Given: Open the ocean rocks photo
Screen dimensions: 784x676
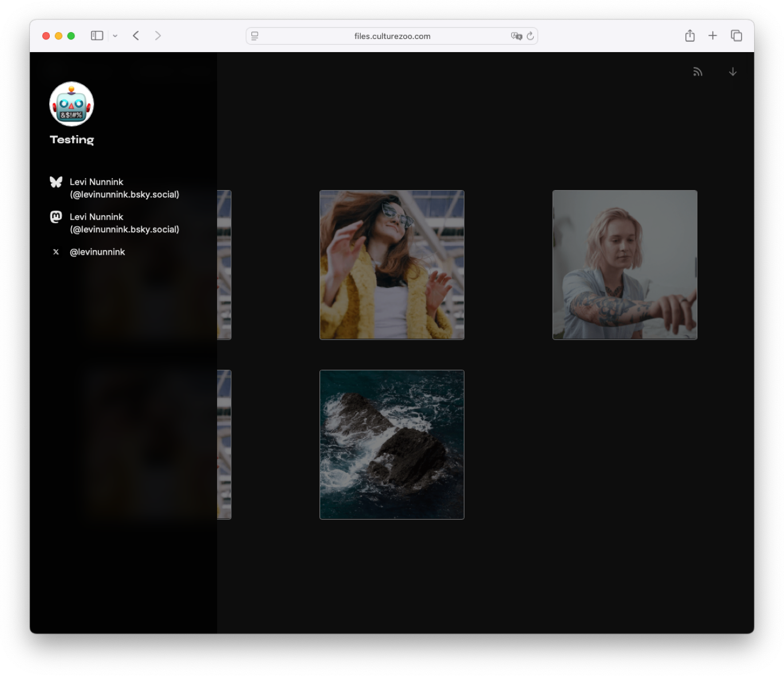Looking at the screenshot, I should pyautogui.click(x=392, y=444).
